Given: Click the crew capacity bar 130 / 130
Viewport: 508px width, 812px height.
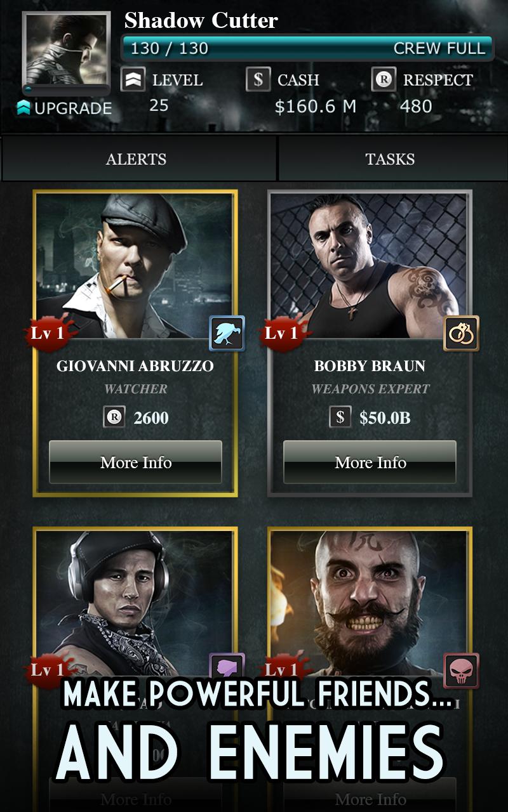Looking at the screenshot, I should tap(307, 48).
